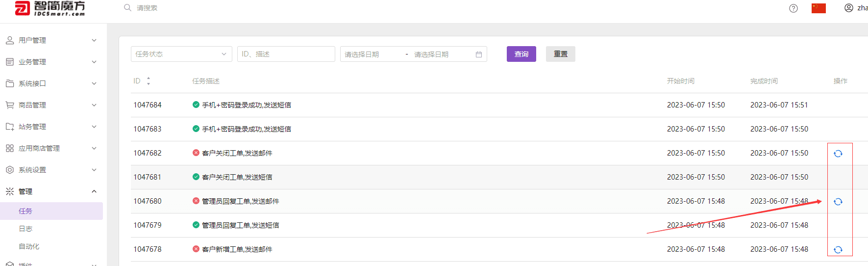Click the 操作 column header

coord(841,81)
